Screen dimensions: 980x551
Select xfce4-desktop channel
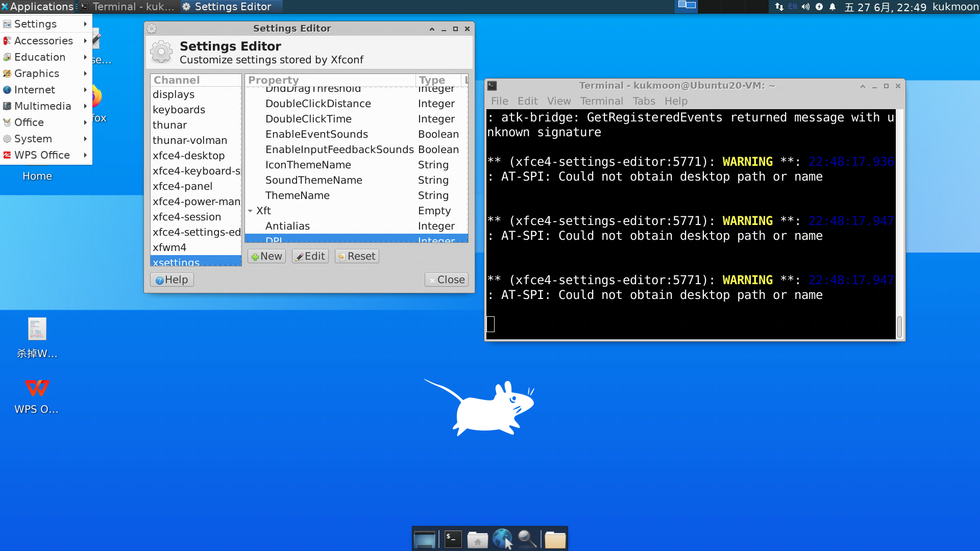(196, 156)
